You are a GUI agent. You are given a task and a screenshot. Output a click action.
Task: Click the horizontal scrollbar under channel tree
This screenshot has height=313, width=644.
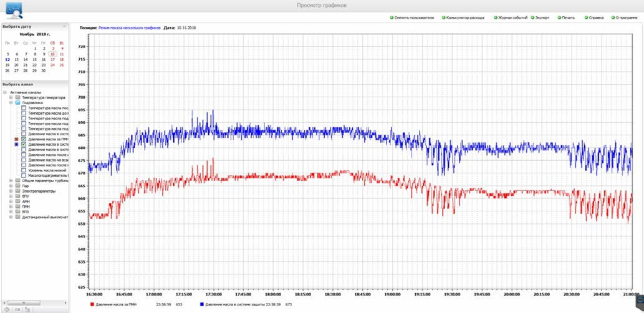[34, 303]
